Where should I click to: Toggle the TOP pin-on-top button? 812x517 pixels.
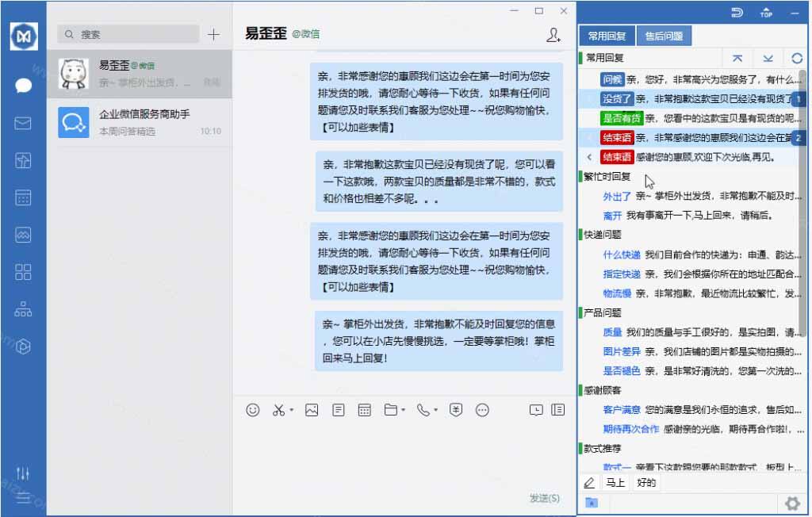[x=767, y=13]
